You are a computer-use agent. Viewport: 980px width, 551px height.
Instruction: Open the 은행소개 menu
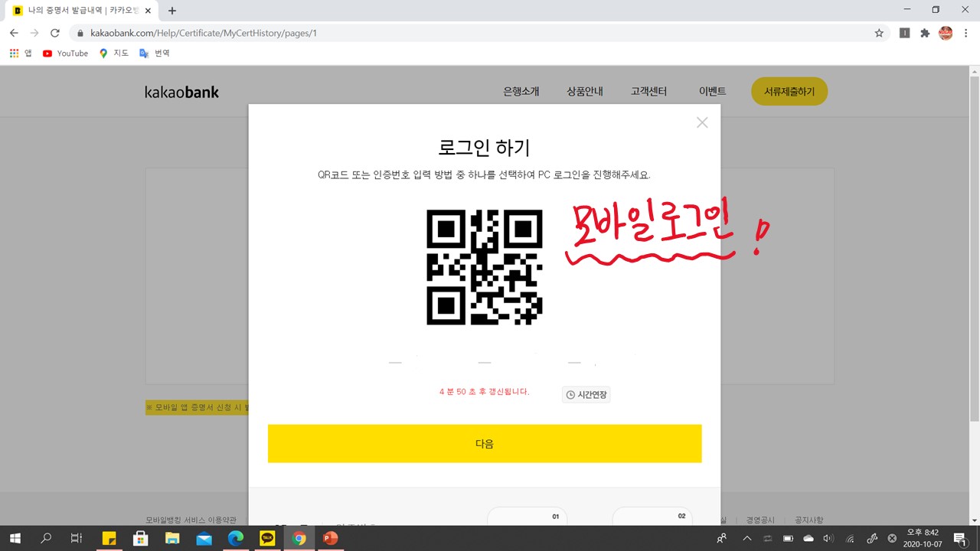pyautogui.click(x=521, y=92)
